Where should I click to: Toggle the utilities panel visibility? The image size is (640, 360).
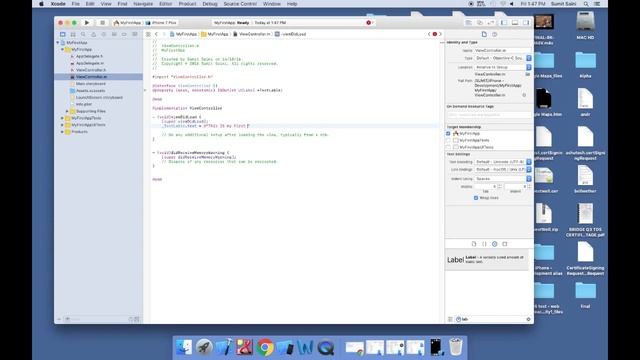(526, 23)
